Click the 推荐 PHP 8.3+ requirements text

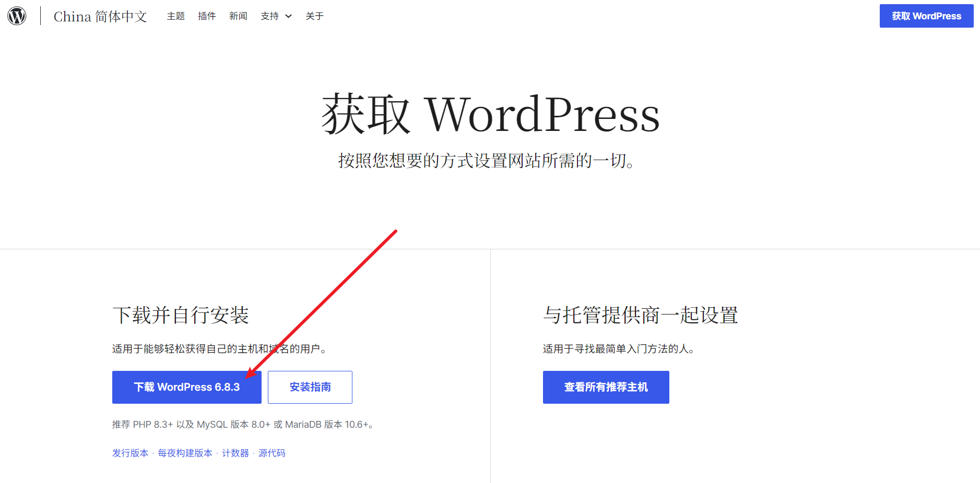[x=243, y=425]
